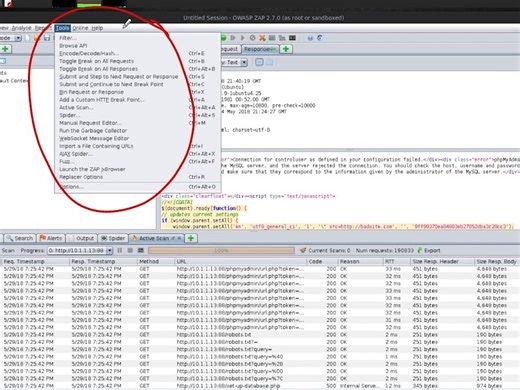Click the blue refresh-style icon after help icon
Image resolution: width=520 pixels, height=390 pixels.
point(320,38)
